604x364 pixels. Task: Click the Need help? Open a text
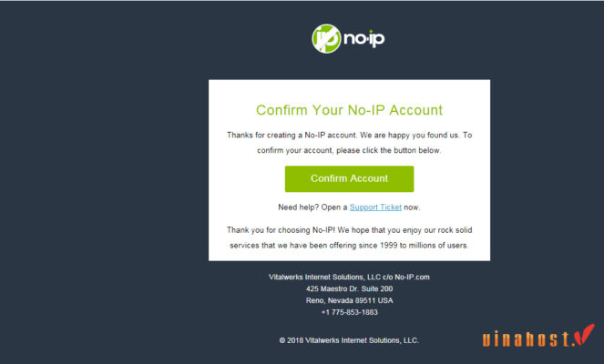point(312,207)
